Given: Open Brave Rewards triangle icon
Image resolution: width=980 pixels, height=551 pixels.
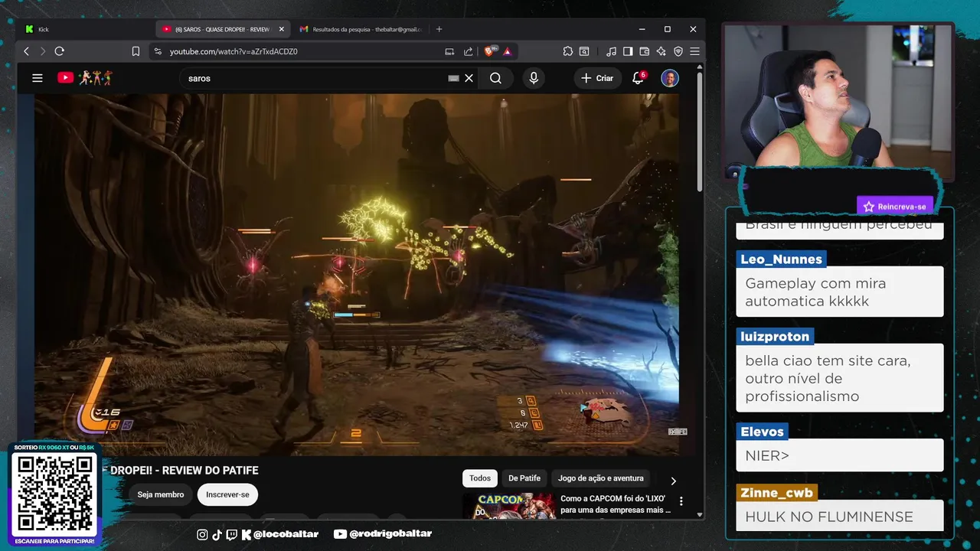Looking at the screenshot, I should pos(507,51).
